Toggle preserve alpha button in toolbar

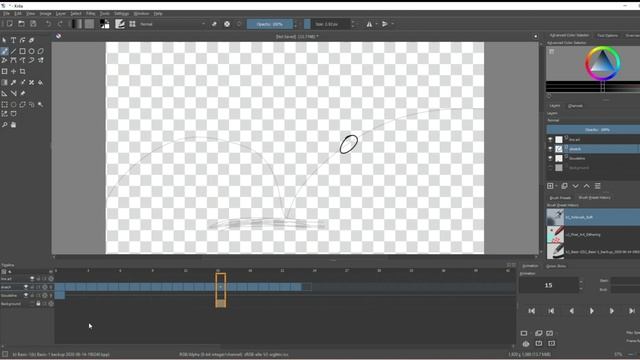pyautogui.click(x=227, y=24)
